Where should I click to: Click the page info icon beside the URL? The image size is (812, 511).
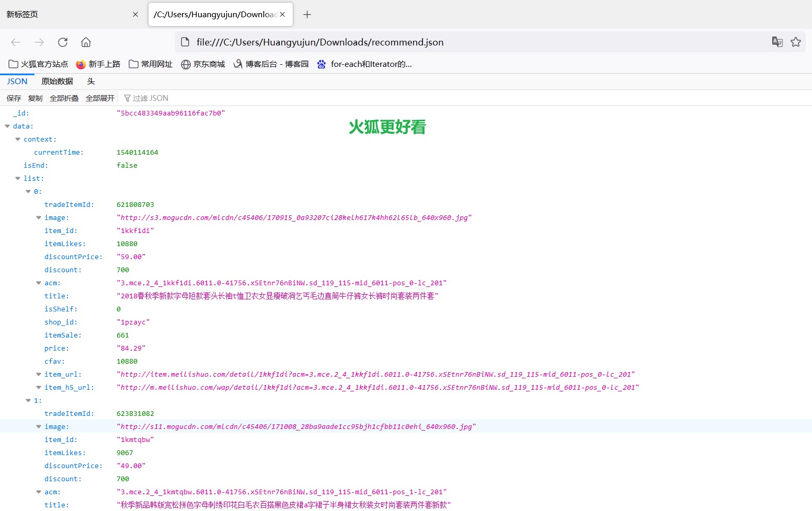click(185, 42)
